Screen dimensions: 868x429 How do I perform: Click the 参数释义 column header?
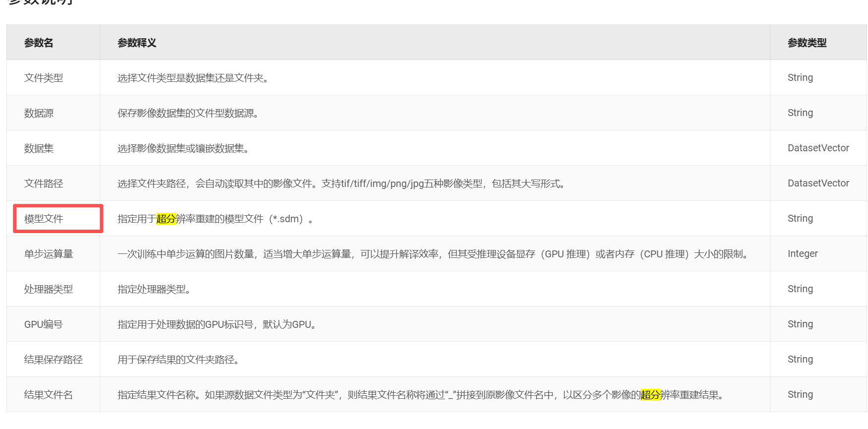pos(137,43)
